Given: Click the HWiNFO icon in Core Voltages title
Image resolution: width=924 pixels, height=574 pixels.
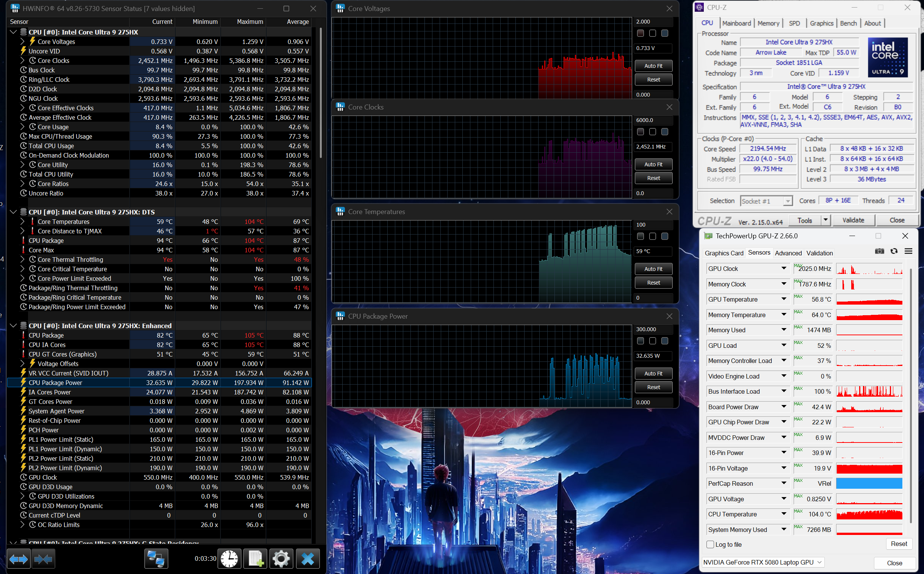Looking at the screenshot, I should click(x=340, y=8).
